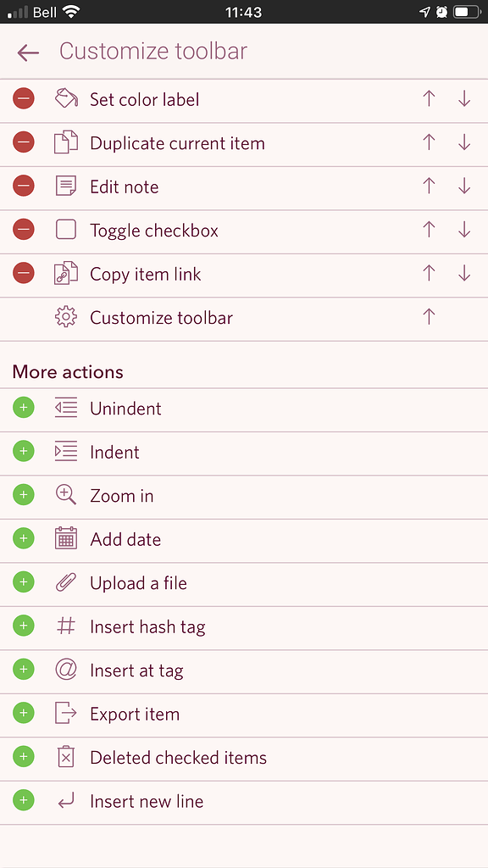This screenshot has height=868, width=488.
Task: Move Customize toolbar up in the list
Action: (x=430, y=317)
